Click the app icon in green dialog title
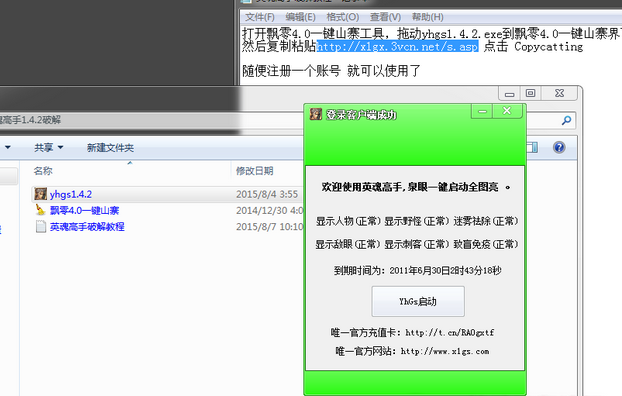The width and height of the screenshot is (622, 396). (x=316, y=114)
